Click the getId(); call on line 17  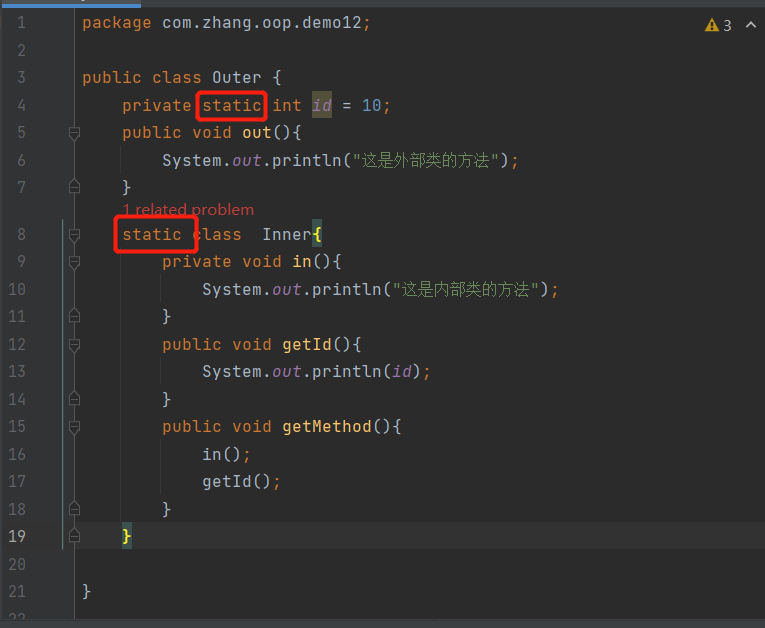pyautogui.click(x=242, y=482)
